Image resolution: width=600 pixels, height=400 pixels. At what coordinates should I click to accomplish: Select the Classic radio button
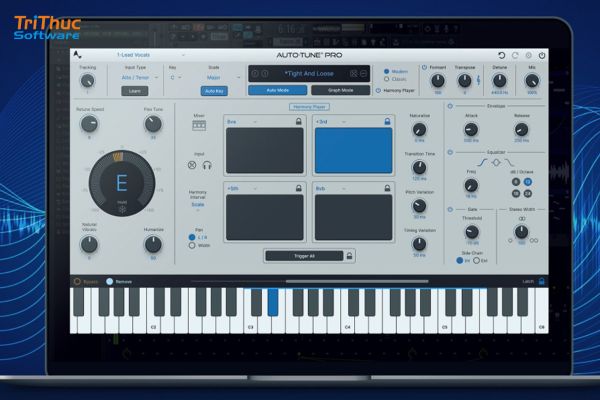(386, 79)
